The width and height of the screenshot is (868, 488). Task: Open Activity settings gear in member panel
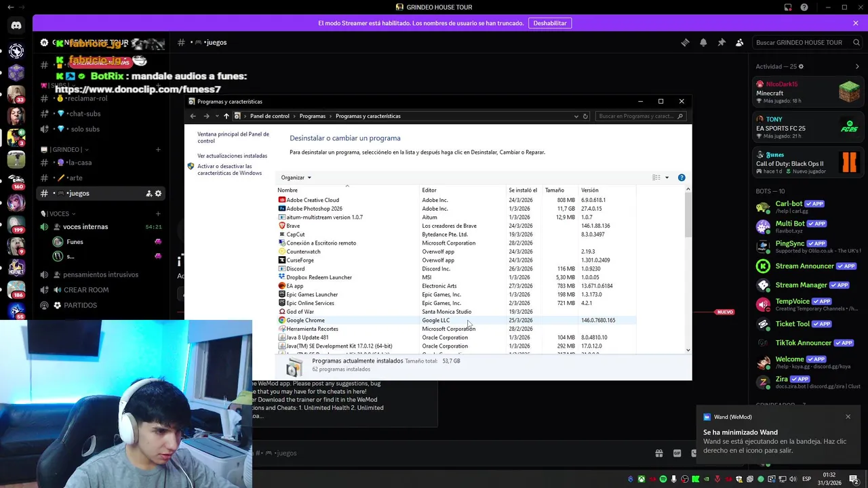pyautogui.click(x=801, y=66)
